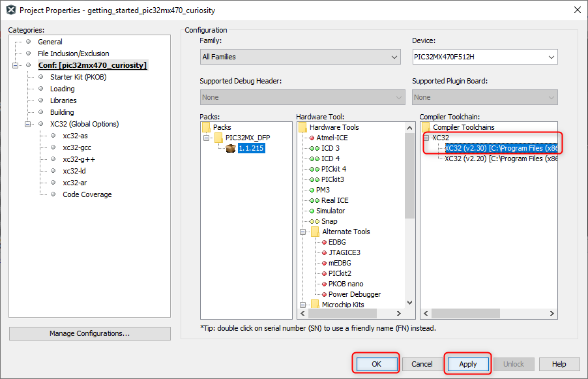Open the Family dropdown
Image resolution: width=588 pixels, height=379 pixels.
pos(300,57)
